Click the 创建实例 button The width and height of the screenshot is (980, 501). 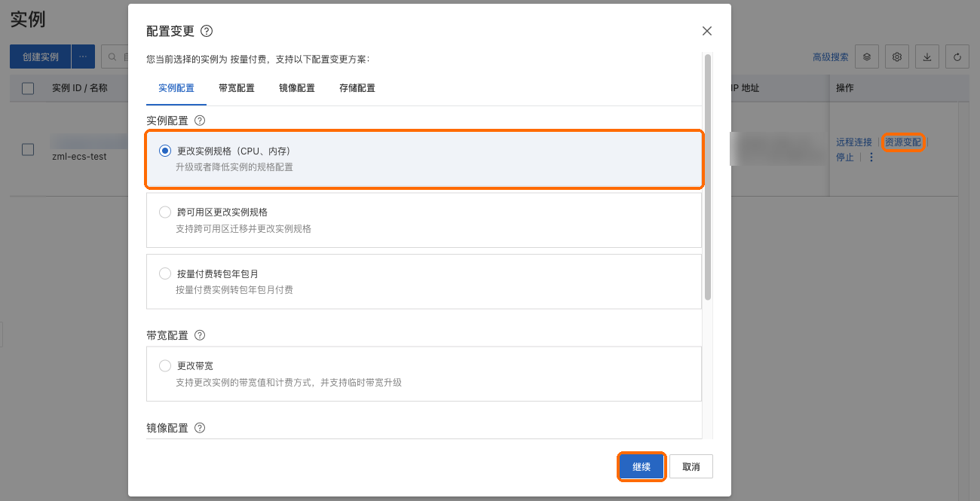point(41,57)
